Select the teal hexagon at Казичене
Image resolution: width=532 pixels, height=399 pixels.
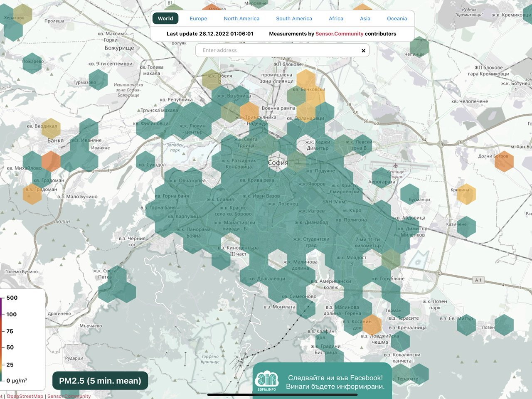[x=466, y=227]
